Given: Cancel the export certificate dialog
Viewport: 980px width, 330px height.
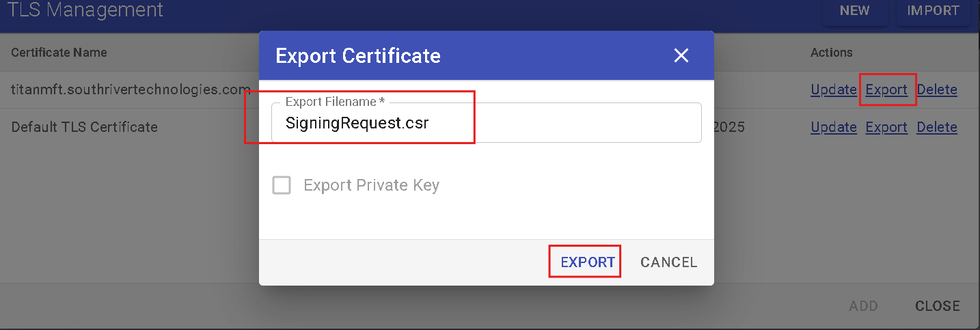Looking at the screenshot, I should pyautogui.click(x=668, y=262).
